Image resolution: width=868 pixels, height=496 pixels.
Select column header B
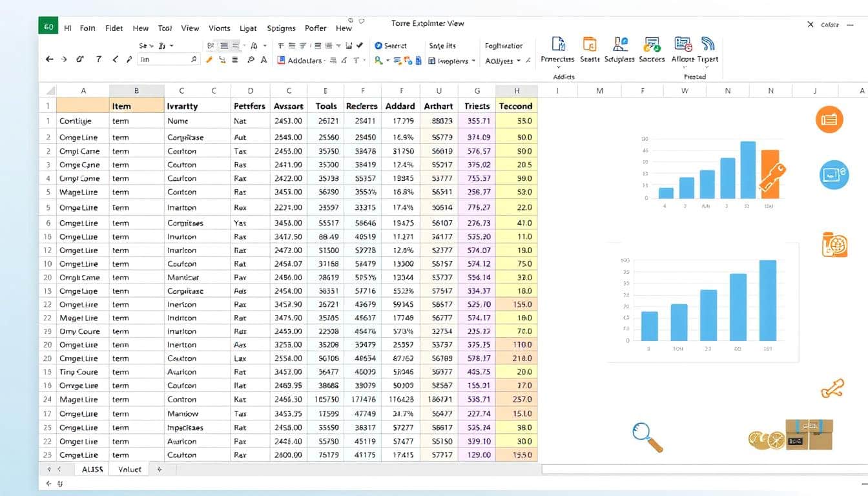coord(137,91)
